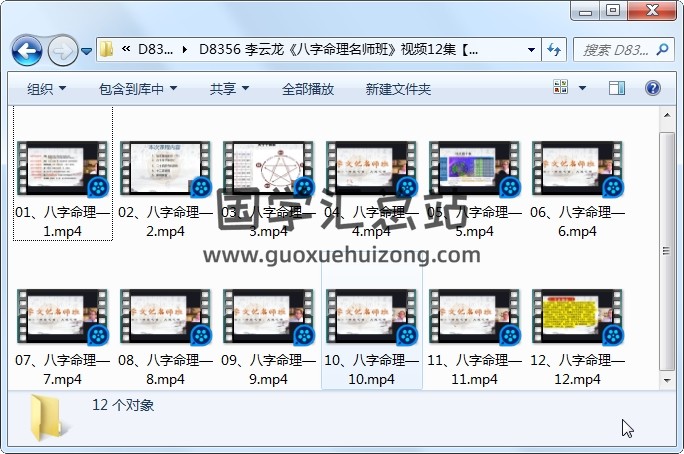
Task: Click file name text 02、八字命理—2.mp4
Action: point(165,222)
